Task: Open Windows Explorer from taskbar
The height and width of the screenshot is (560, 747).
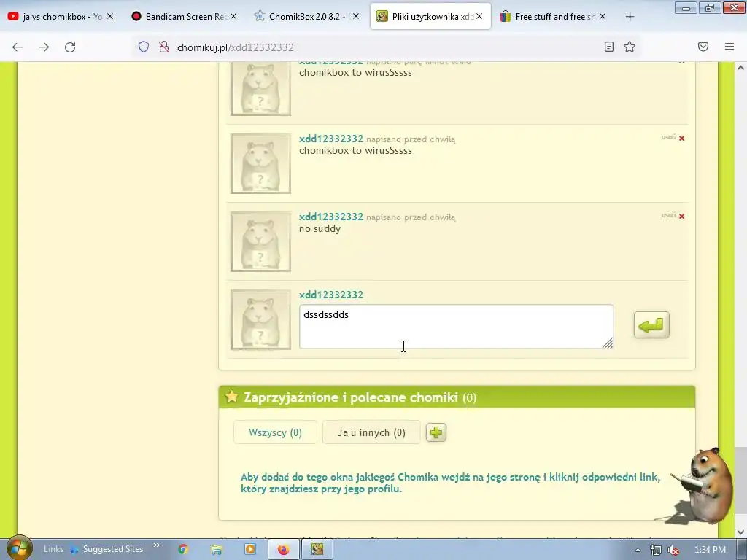Action: 216,549
